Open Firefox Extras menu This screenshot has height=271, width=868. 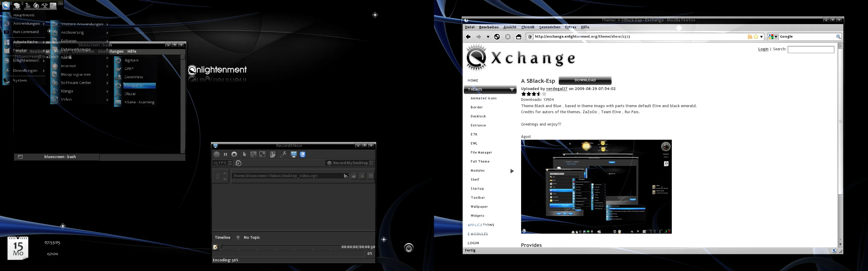[x=571, y=27]
